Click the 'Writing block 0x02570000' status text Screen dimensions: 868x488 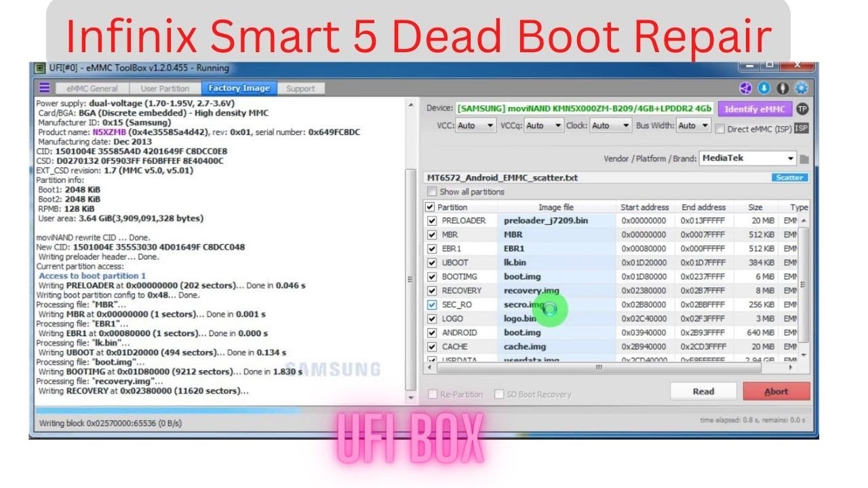[x=111, y=423]
